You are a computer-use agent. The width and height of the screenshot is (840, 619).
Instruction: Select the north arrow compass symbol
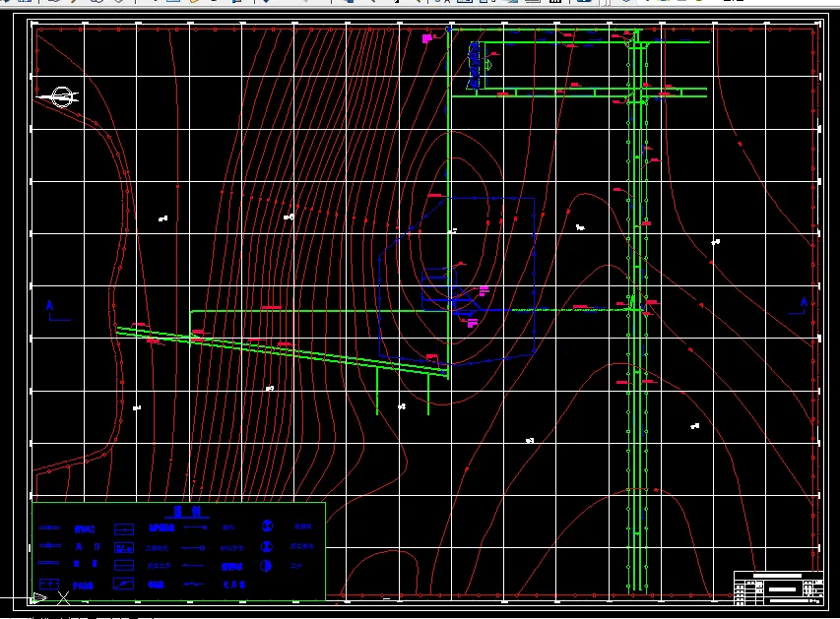(59, 96)
